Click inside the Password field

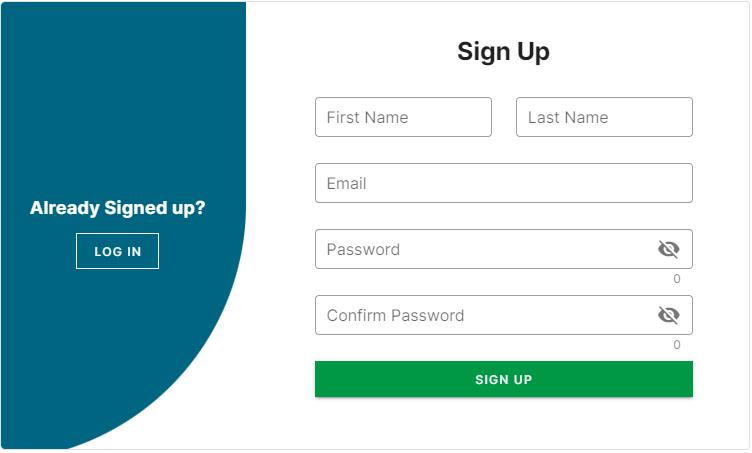pos(480,249)
